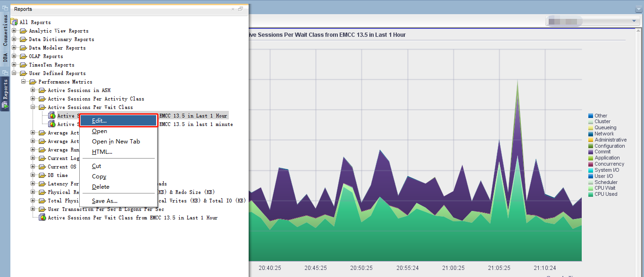Screen dimensions: 644x277
Task: Switch to the Connections side tab
Action: 5,30
